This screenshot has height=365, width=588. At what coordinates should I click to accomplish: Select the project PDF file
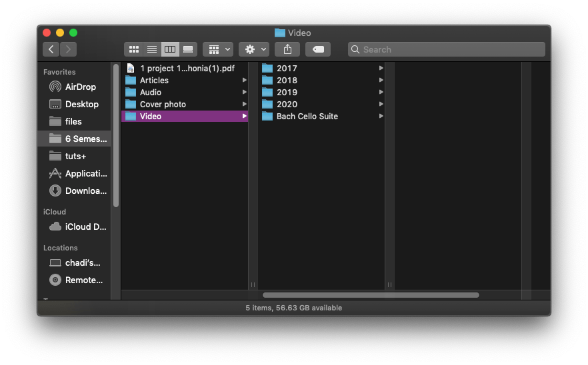coord(187,68)
